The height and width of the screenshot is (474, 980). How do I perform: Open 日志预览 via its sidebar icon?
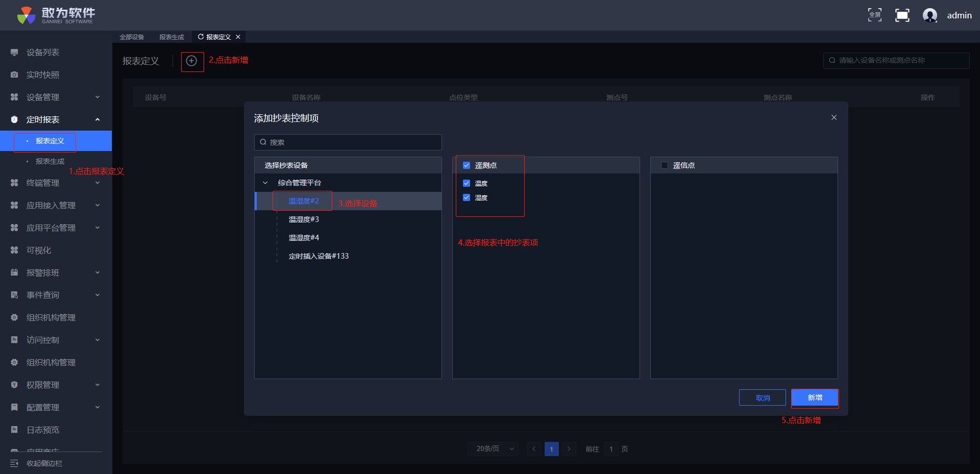click(14, 430)
